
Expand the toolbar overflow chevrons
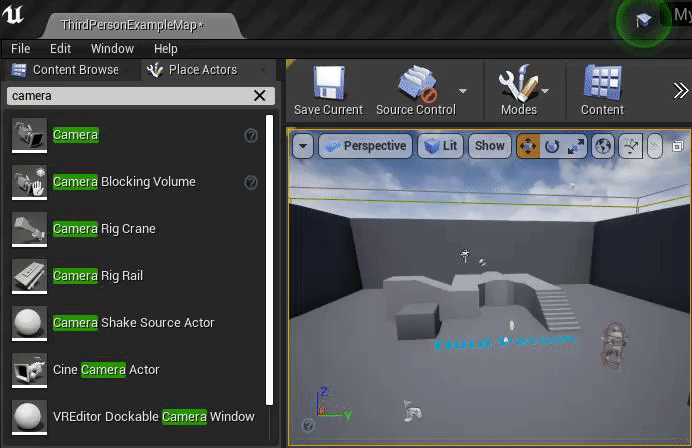[681, 90]
